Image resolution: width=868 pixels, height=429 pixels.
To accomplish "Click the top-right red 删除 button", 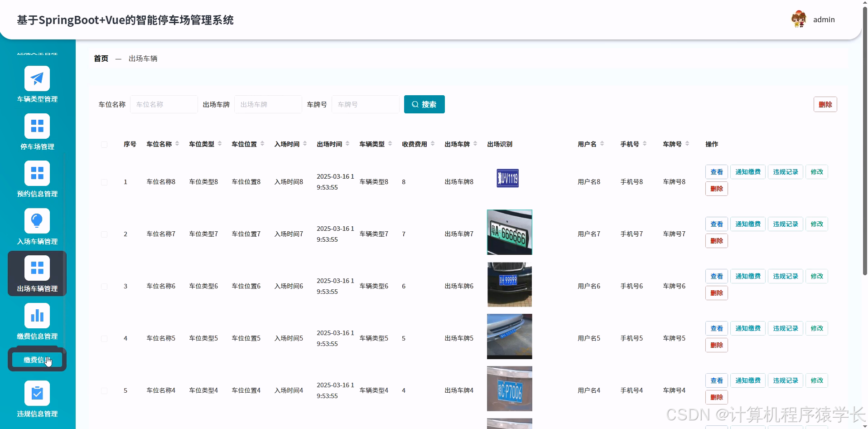I will [825, 104].
